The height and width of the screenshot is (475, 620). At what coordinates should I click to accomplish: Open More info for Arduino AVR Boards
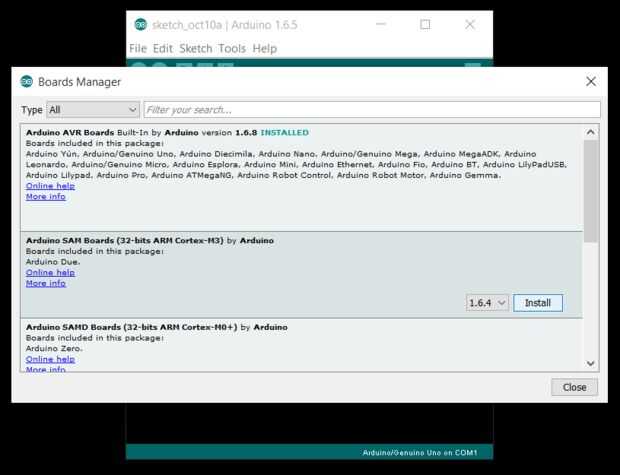(46, 197)
